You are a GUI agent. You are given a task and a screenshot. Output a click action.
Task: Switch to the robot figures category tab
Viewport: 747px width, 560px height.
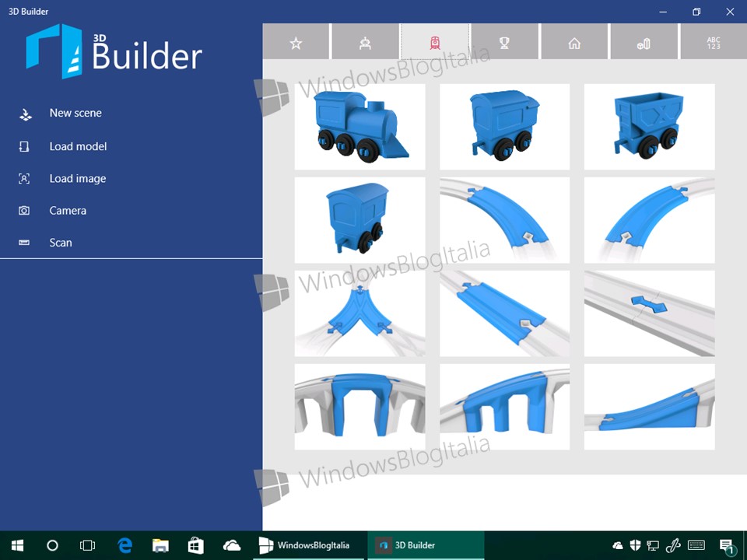(366, 42)
